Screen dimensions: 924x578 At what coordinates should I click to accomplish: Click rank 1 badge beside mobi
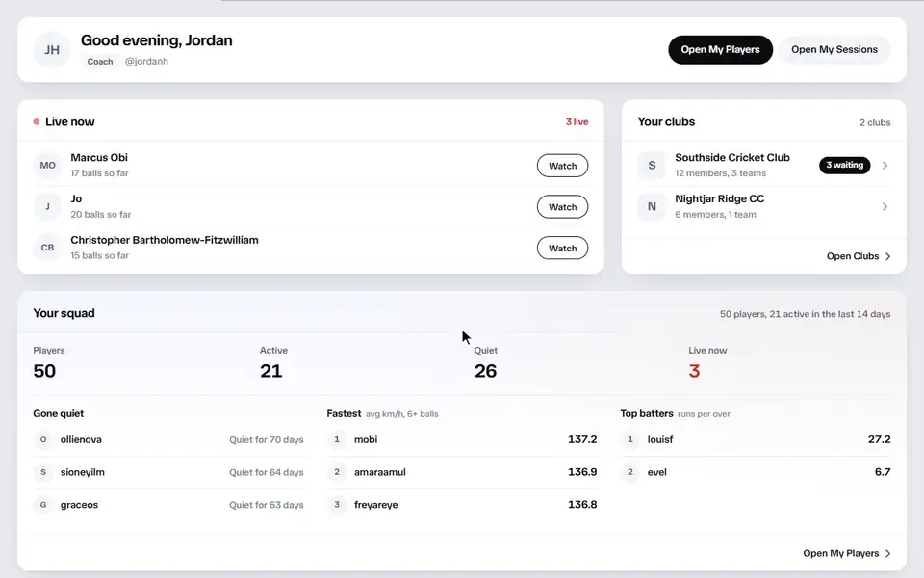[337, 439]
